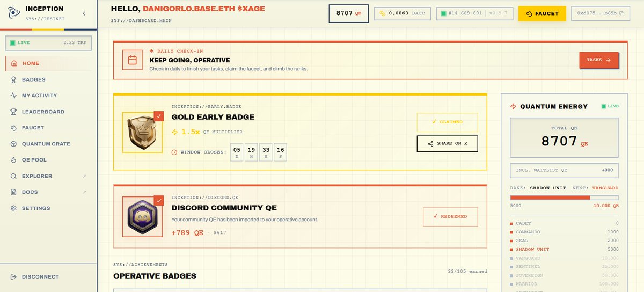Viewport: 644px width, 292px height.
Task: Click the Operative Badges heading
Action: [x=155, y=276]
